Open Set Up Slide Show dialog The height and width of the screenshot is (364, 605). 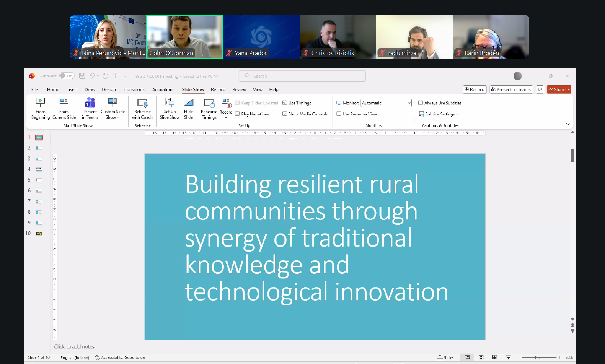click(170, 108)
